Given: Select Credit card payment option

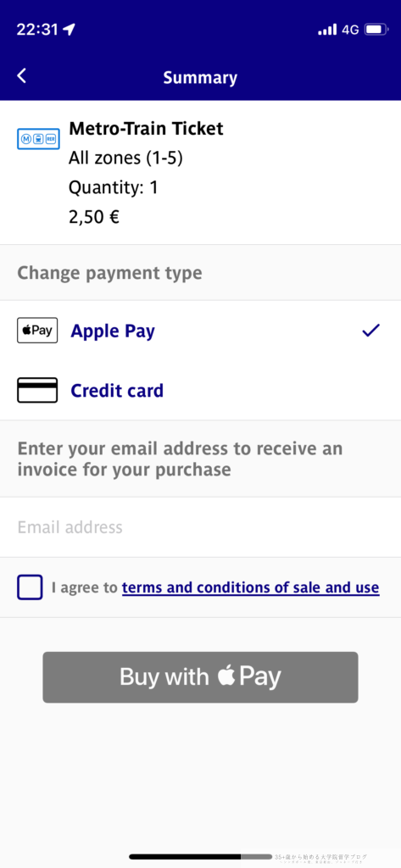Looking at the screenshot, I should 200,390.
